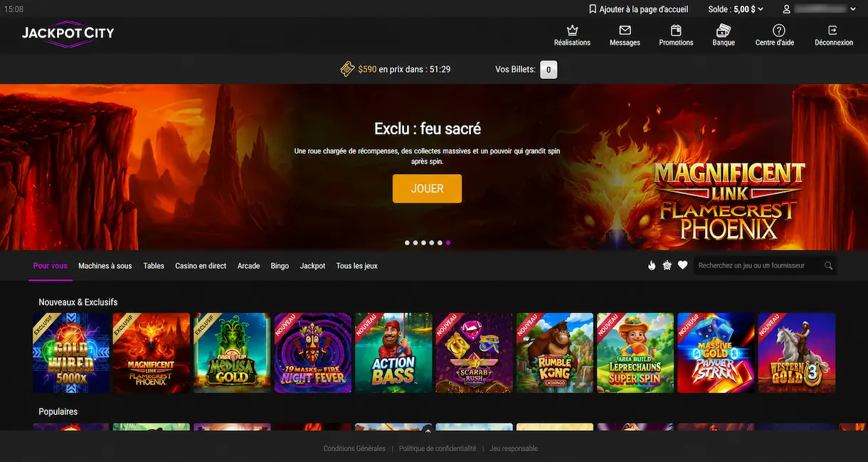The height and width of the screenshot is (462, 868).
Task: Open the Medusa Gold game thumbnail
Action: click(x=232, y=353)
